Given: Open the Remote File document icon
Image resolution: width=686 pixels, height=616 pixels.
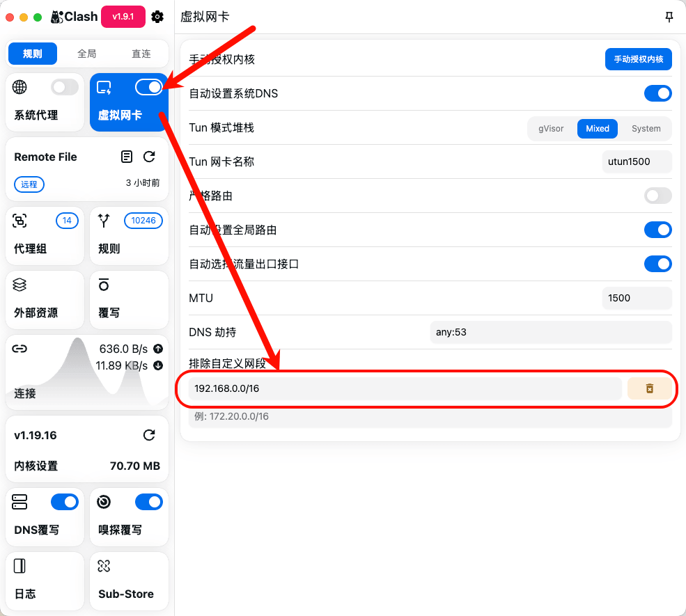Looking at the screenshot, I should click(x=127, y=157).
